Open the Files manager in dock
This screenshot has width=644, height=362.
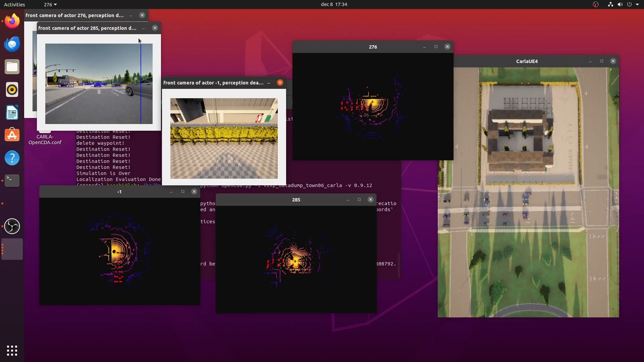(12, 67)
